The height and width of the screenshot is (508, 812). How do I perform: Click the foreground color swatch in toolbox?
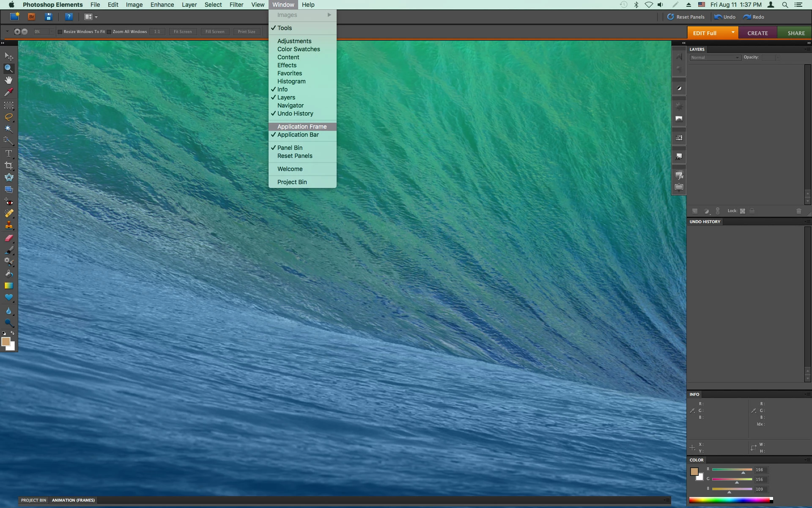5,342
